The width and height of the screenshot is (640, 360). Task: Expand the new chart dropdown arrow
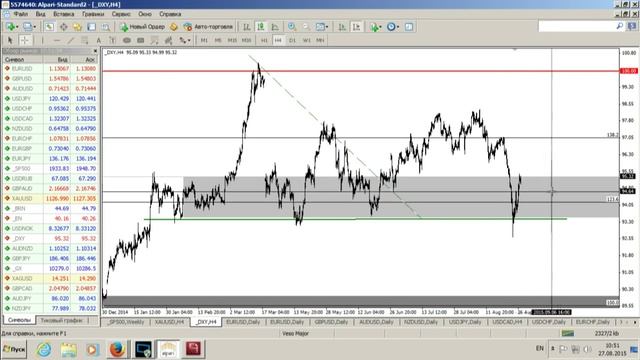pyautogui.click(x=17, y=27)
